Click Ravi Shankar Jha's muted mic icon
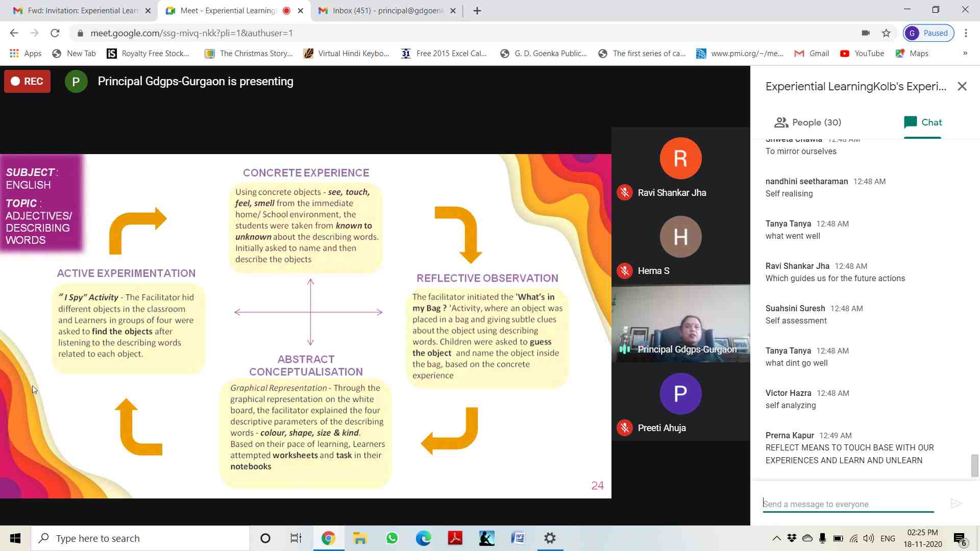 [x=625, y=193]
